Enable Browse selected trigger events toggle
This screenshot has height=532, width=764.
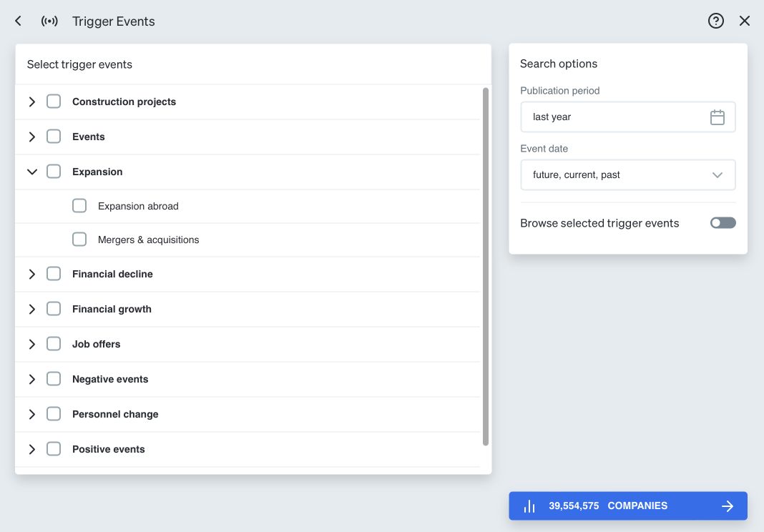[x=723, y=223]
